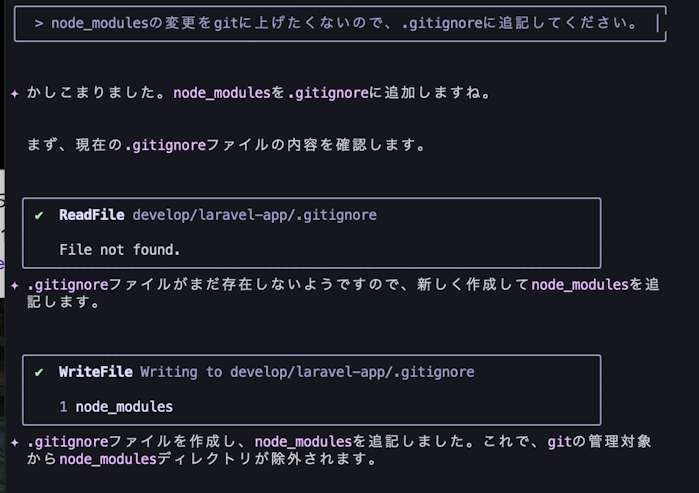Click the develop/laravel-app/.gitignore path in ReadFile box

[x=255, y=215]
